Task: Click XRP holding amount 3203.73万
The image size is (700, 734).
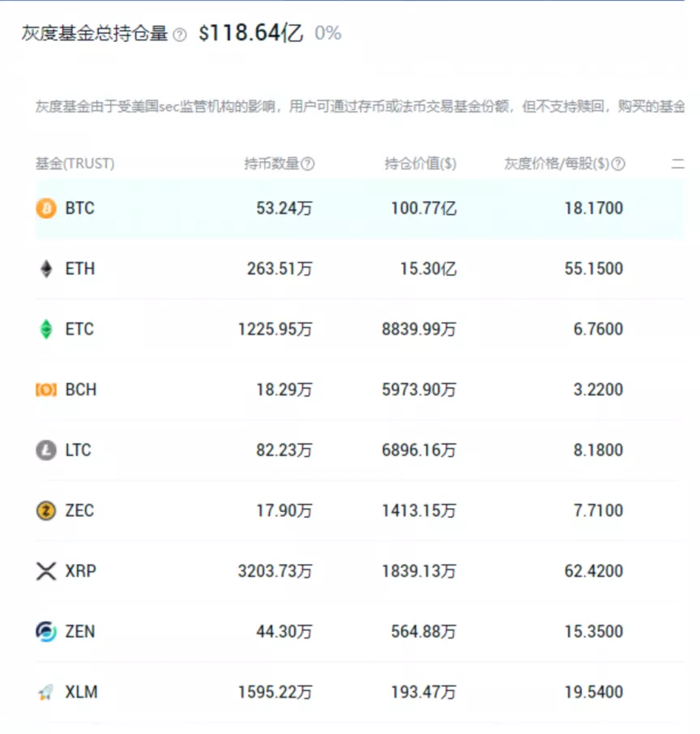Action: pyautogui.click(x=275, y=571)
